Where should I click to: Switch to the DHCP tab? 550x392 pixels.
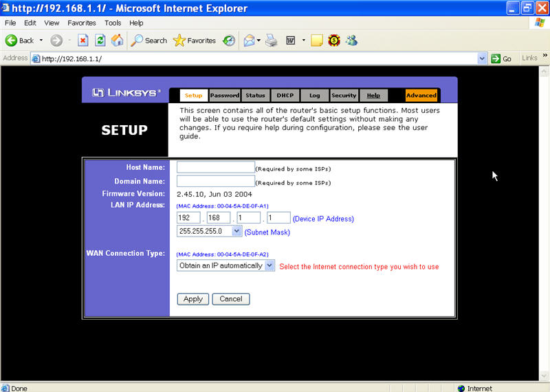click(285, 95)
